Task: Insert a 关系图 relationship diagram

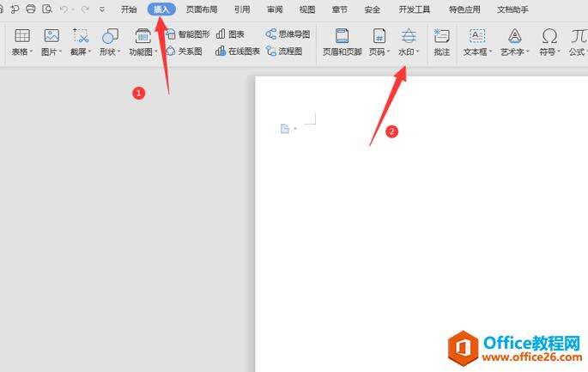Action: tap(184, 51)
